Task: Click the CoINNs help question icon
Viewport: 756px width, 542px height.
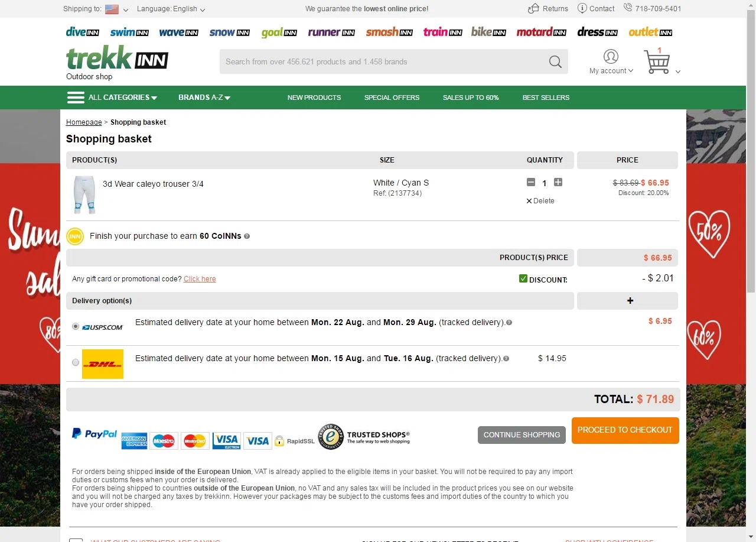Action: (x=247, y=236)
